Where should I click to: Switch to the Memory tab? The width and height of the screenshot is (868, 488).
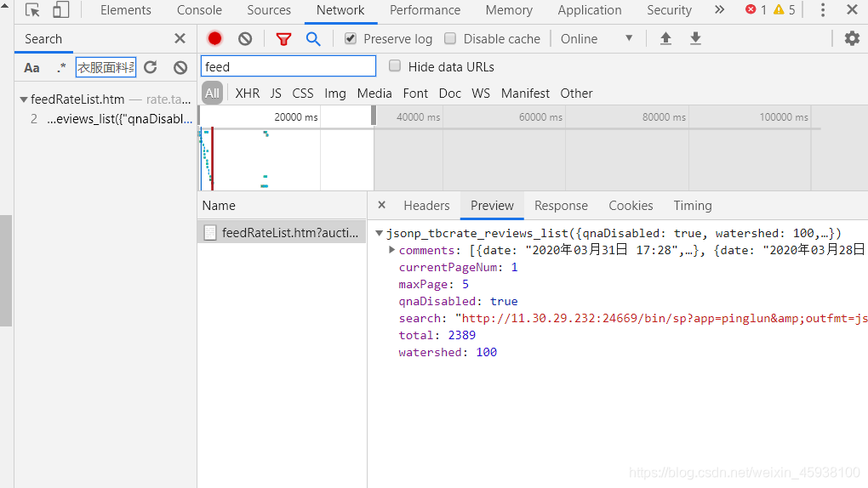pyautogui.click(x=509, y=10)
